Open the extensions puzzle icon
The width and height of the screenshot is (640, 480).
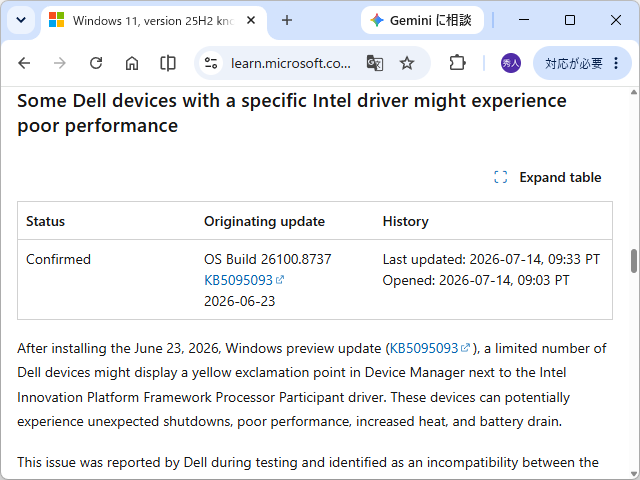(x=457, y=63)
